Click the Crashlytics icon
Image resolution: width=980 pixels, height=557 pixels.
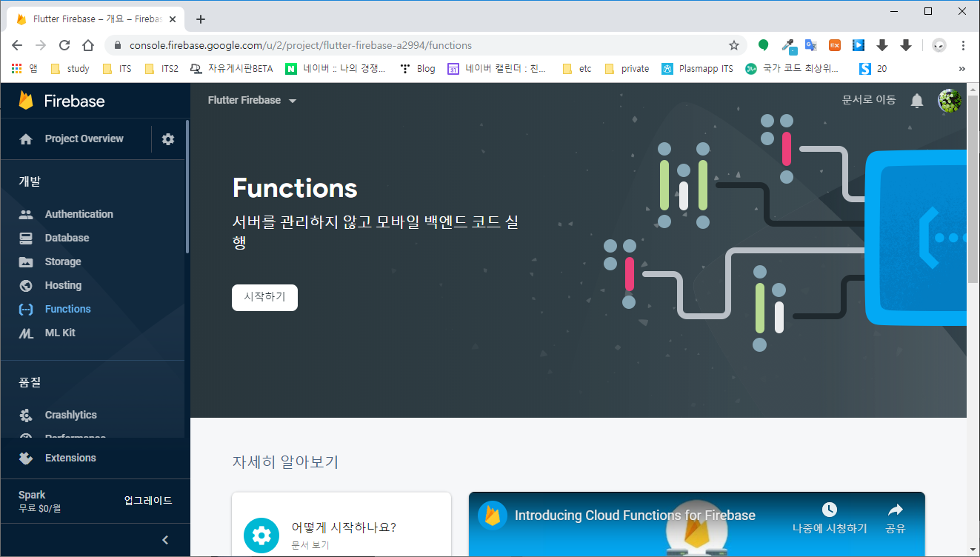[26, 415]
